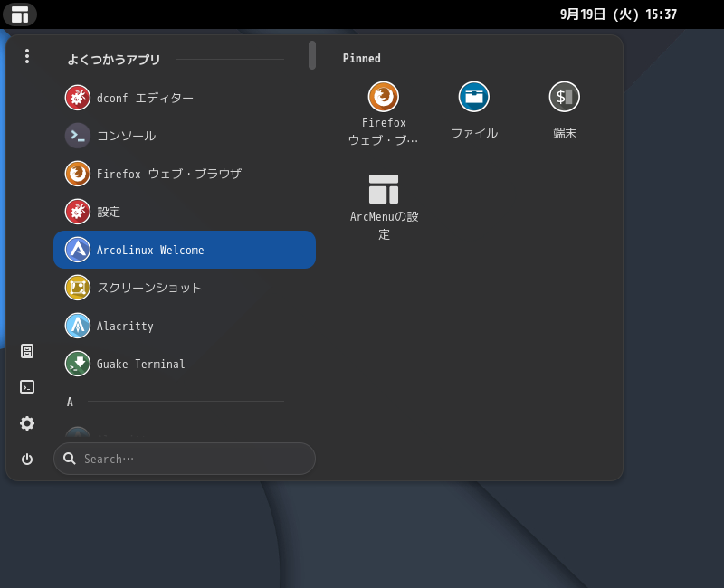Open pinned ArcMenuの設定

click(383, 207)
